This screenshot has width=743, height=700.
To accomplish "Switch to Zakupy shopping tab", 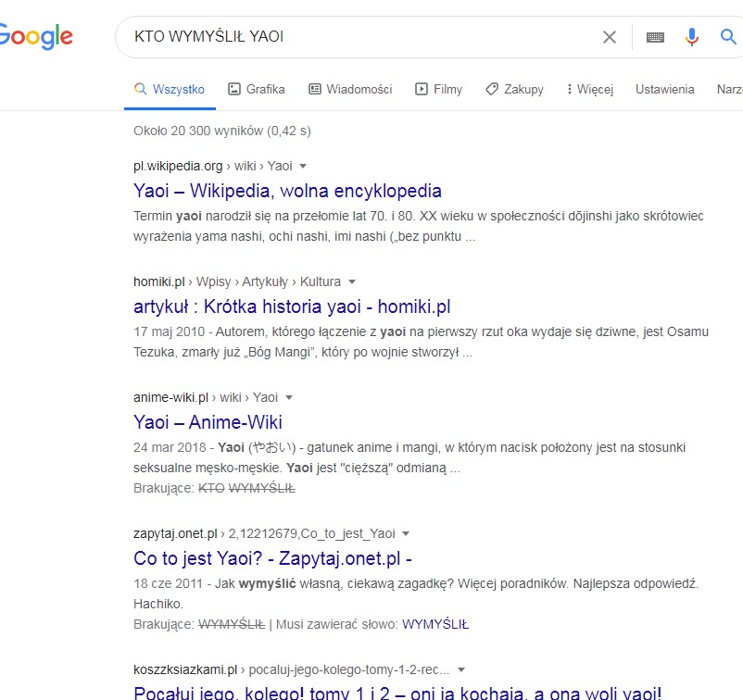I will 514,90.
